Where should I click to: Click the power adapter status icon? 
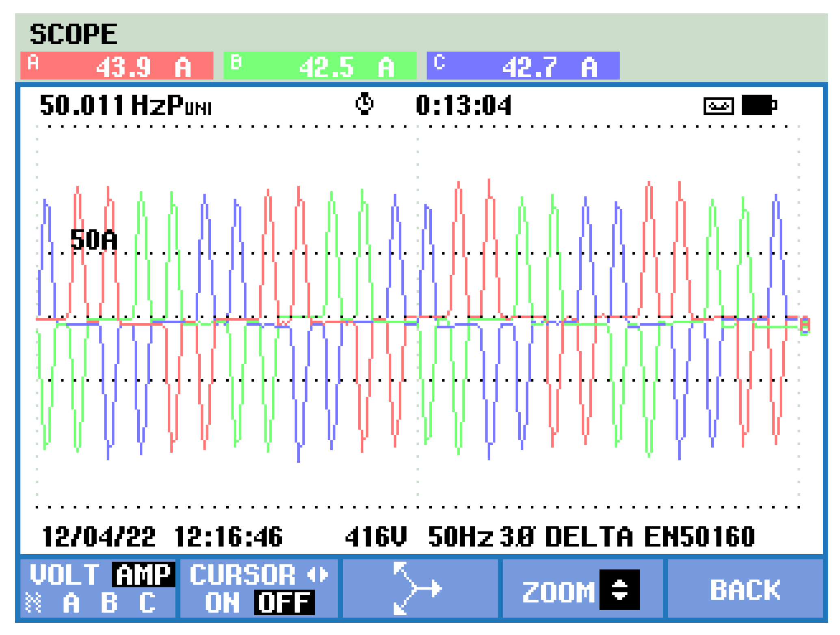click(x=718, y=106)
